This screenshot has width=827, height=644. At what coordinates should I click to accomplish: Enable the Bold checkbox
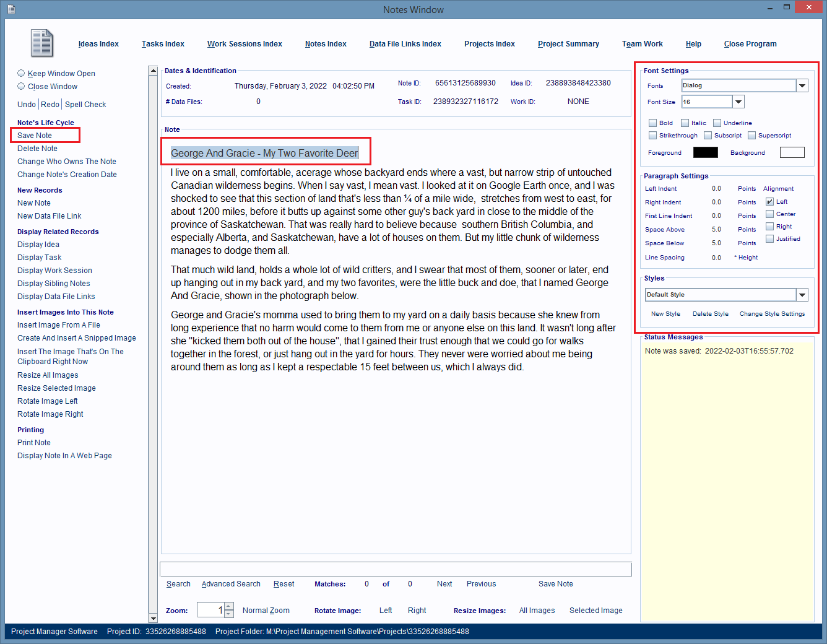[x=652, y=123]
